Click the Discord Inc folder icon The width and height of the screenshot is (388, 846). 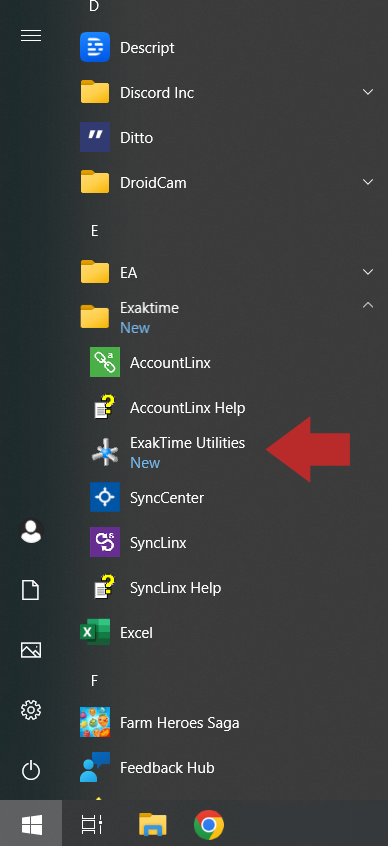point(95,92)
